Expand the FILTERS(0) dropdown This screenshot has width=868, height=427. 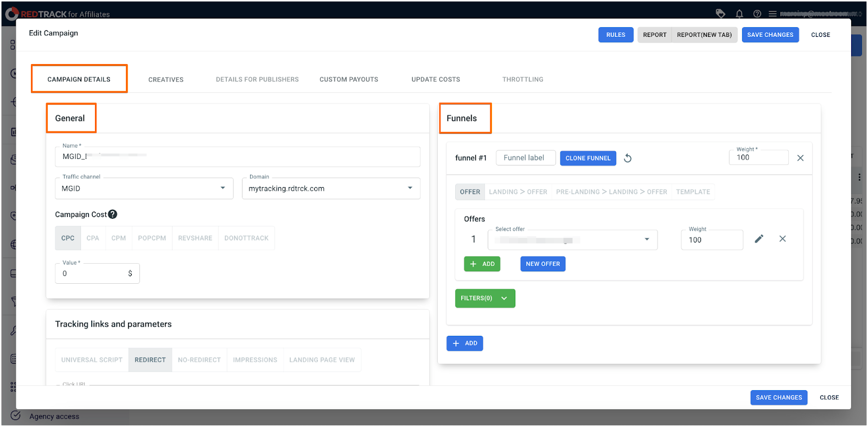(484, 298)
